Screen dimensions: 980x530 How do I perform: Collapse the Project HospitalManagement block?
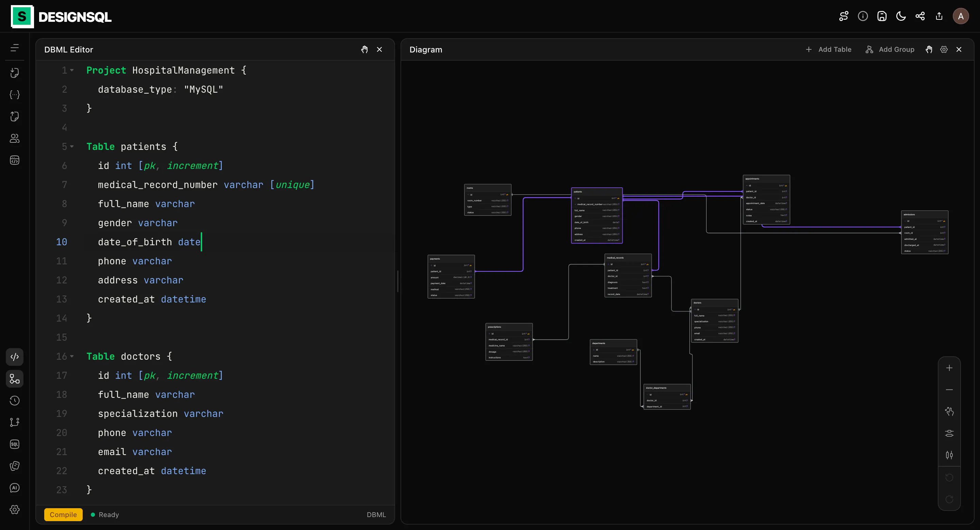(x=72, y=71)
